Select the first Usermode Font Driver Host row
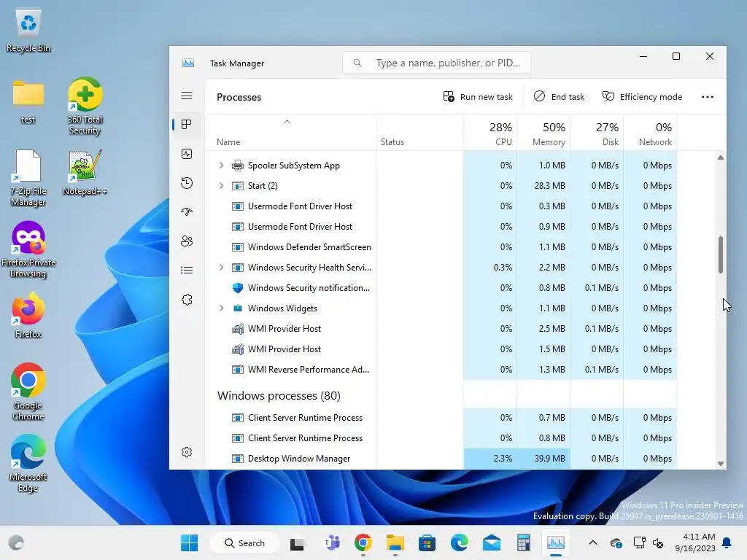Viewport: 747px width, 560px height. 441,206
